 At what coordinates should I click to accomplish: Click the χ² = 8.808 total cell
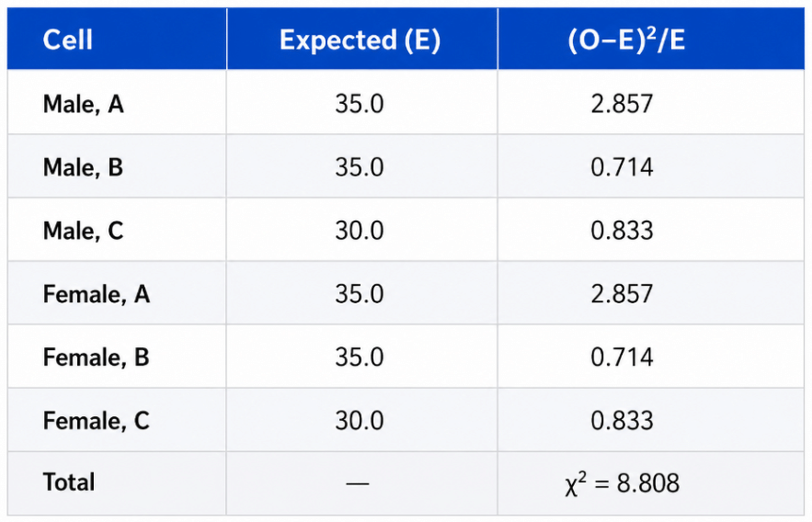[x=623, y=483]
